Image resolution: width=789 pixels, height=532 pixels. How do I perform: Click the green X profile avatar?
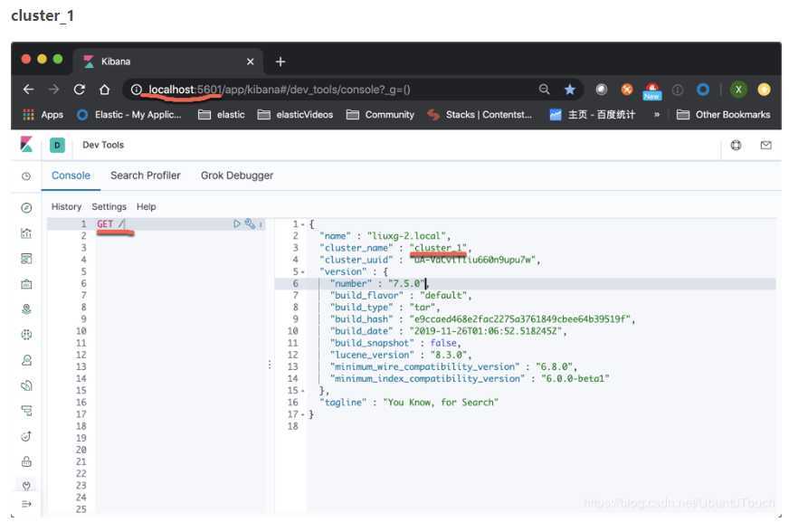(738, 90)
